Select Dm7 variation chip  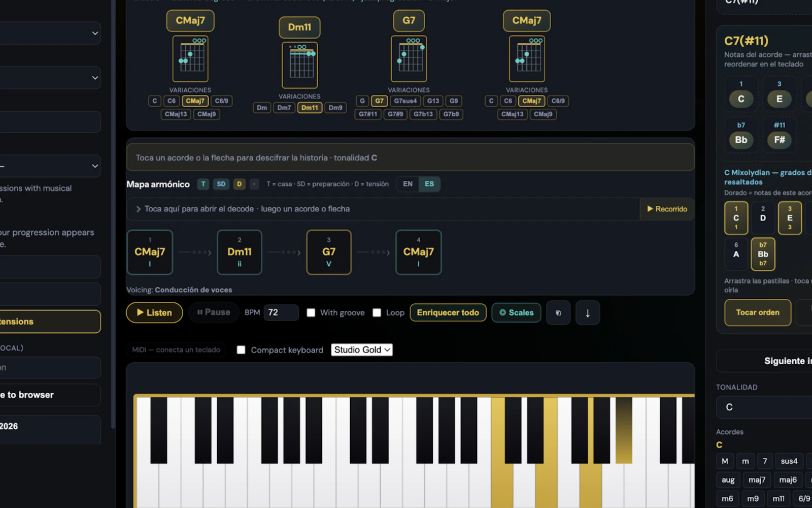[284, 108]
